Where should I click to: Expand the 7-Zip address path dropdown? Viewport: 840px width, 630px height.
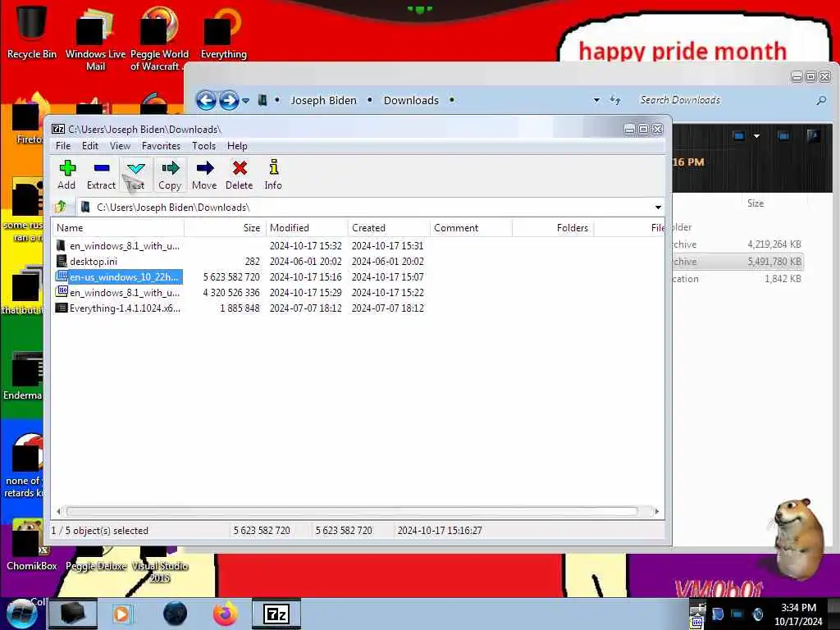tap(658, 208)
